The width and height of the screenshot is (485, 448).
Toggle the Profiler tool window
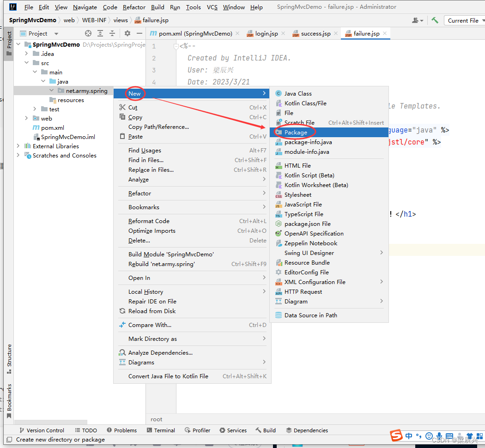(x=197, y=430)
